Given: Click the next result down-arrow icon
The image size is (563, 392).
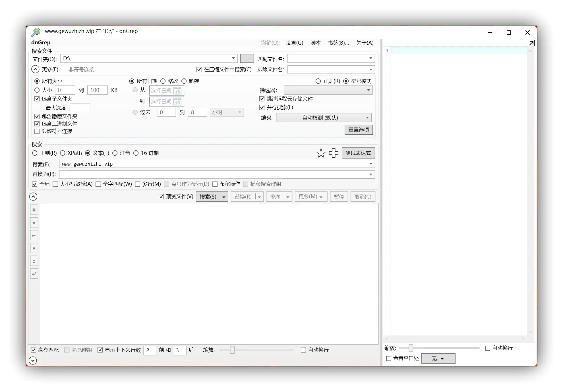Looking at the screenshot, I should coord(34,223).
